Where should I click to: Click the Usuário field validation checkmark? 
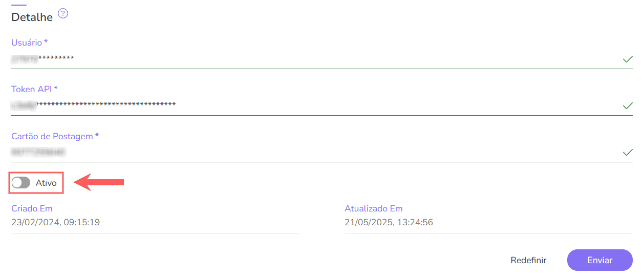click(627, 59)
